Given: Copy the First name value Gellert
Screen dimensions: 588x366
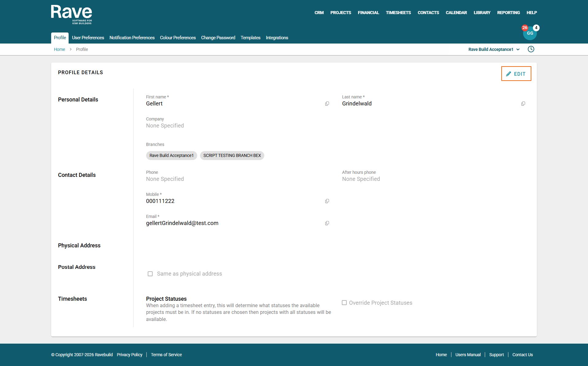Looking at the screenshot, I should point(327,104).
